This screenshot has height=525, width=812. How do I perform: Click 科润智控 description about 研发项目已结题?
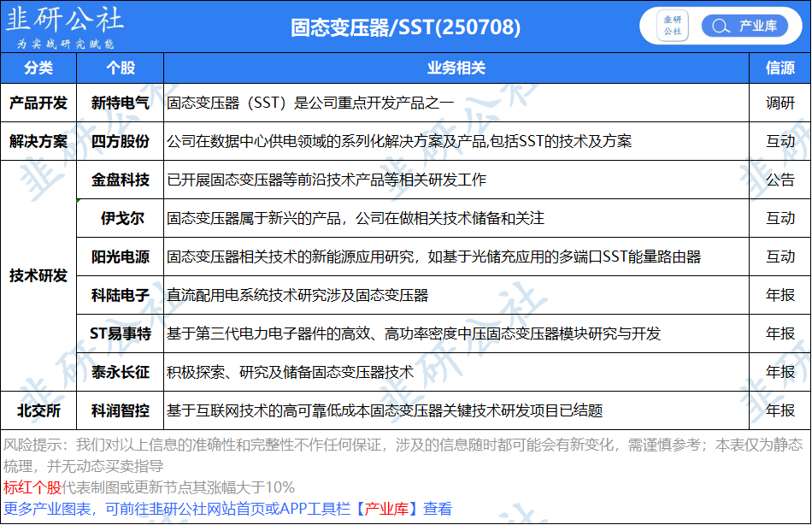coord(385,410)
